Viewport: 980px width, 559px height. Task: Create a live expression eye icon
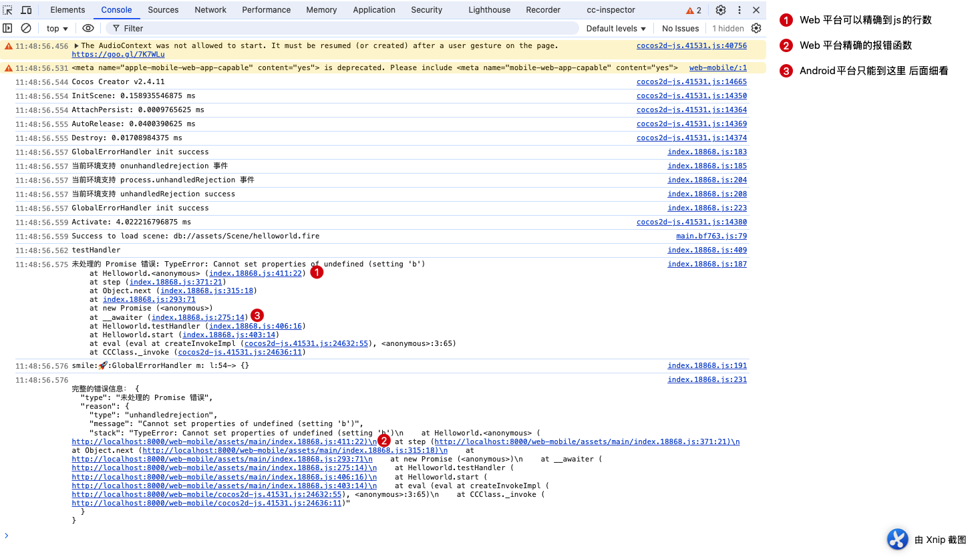click(x=88, y=28)
